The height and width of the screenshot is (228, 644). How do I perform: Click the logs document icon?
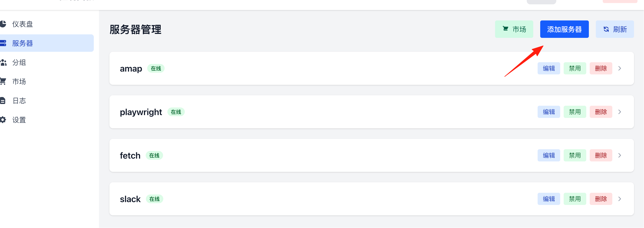[x=3, y=101]
